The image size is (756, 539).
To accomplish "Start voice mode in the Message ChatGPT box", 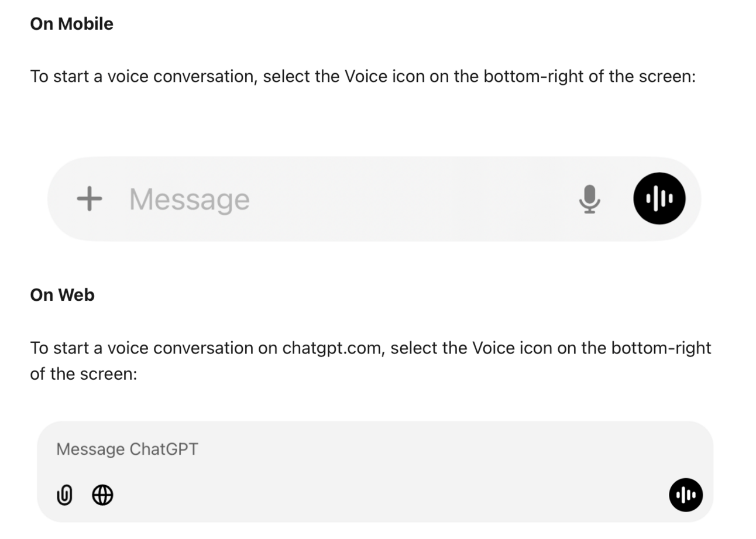I will [x=686, y=495].
